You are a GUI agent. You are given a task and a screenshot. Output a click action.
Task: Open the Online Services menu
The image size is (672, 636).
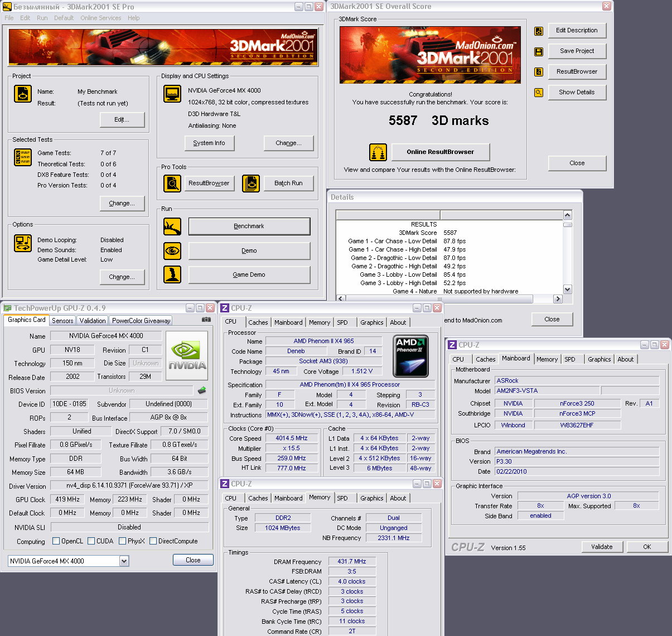[101, 18]
